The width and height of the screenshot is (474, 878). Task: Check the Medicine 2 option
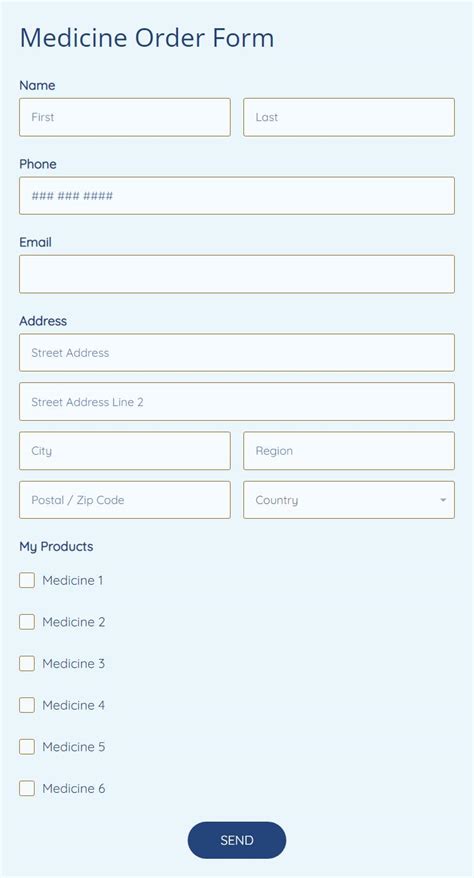[27, 622]
